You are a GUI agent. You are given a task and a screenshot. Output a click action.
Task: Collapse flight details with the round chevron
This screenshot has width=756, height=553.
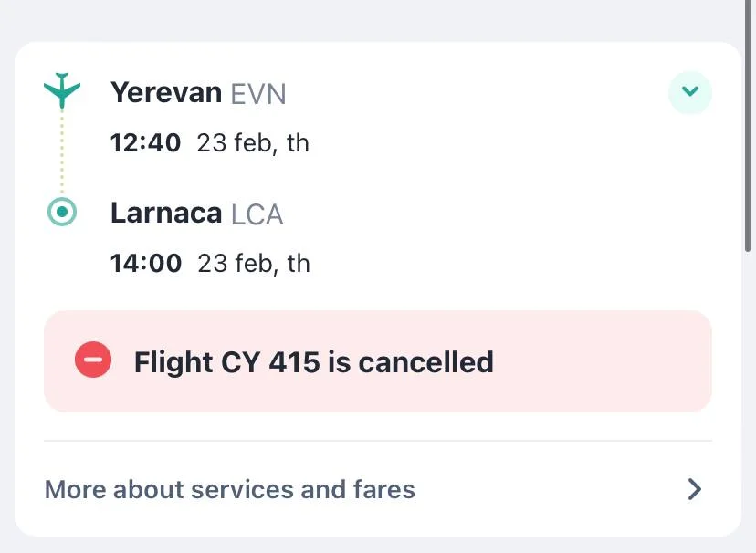click(690, 92)
